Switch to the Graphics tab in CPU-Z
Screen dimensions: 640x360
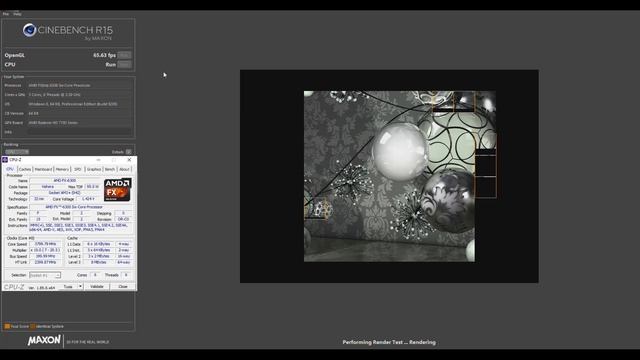click(x=93, y=169)
